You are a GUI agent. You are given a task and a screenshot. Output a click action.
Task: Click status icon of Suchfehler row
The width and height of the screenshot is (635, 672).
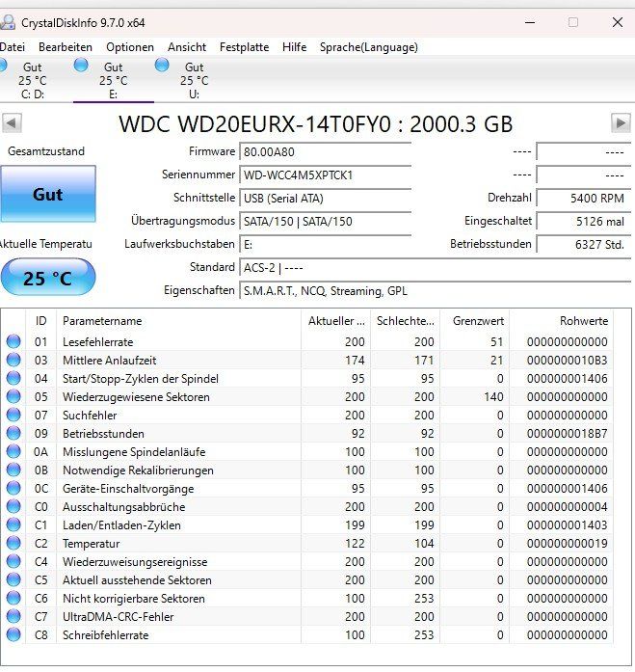pos(13,415)
